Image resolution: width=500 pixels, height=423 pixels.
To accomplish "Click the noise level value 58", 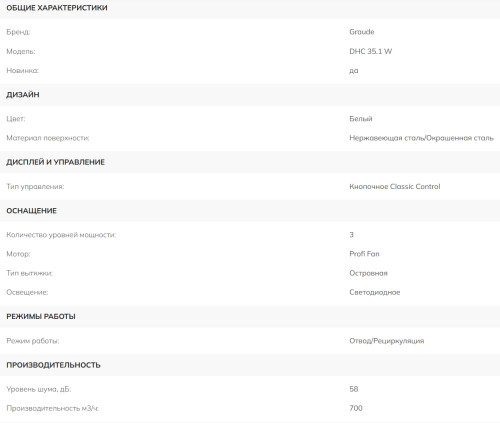I will coord(354,389).
